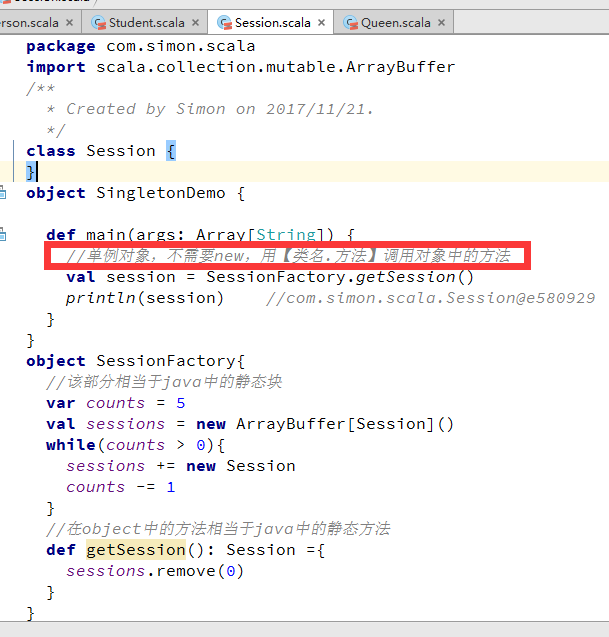This screenshot has width=609, height=637.
Task: Click the println(session) statement
Action: [145, 298]
